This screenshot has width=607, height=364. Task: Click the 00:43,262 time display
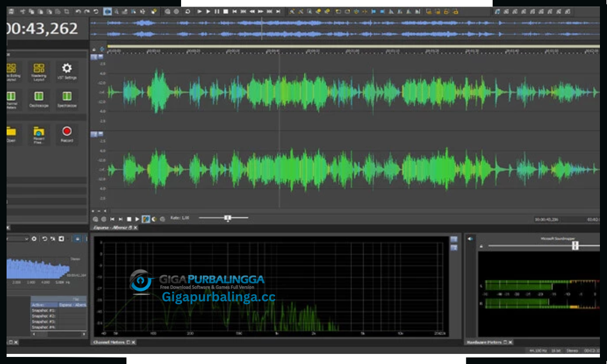click(42, 29)
